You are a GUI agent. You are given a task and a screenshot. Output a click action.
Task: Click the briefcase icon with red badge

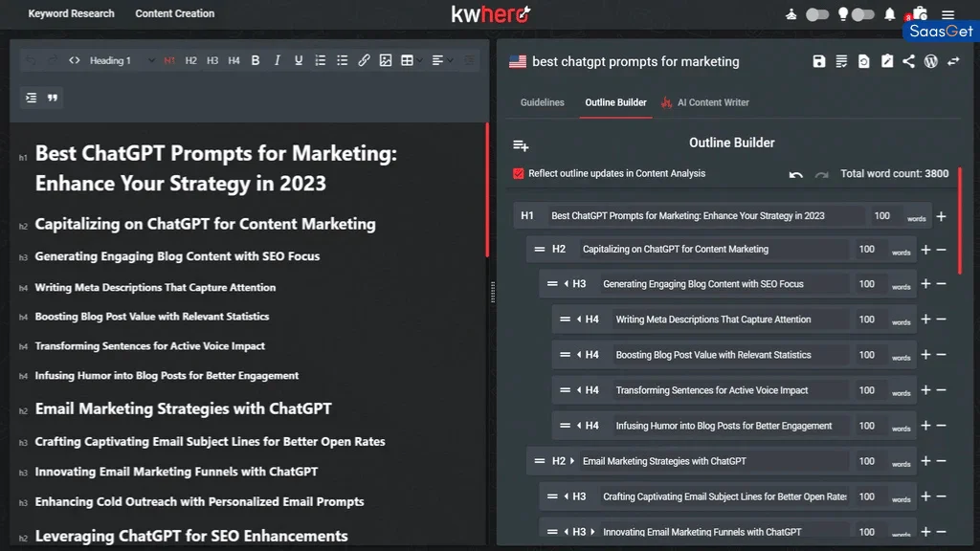click(x=918, y=13)
